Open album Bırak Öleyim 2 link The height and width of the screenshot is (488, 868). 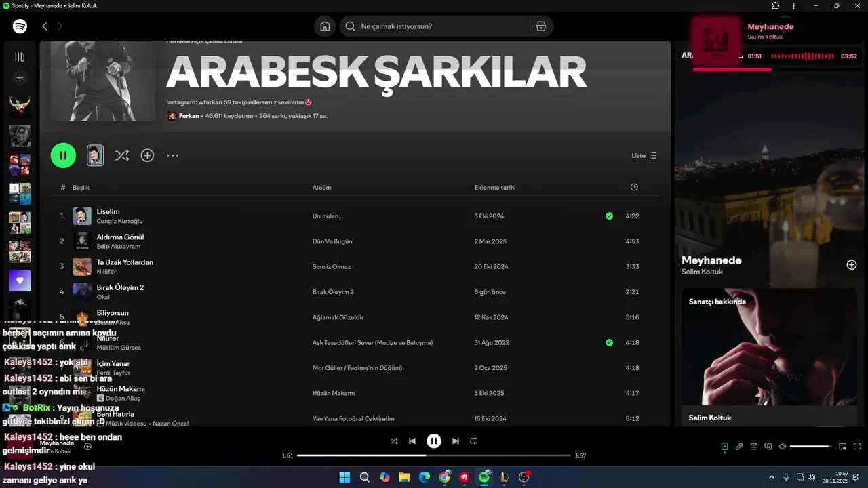tap(333, 292)
